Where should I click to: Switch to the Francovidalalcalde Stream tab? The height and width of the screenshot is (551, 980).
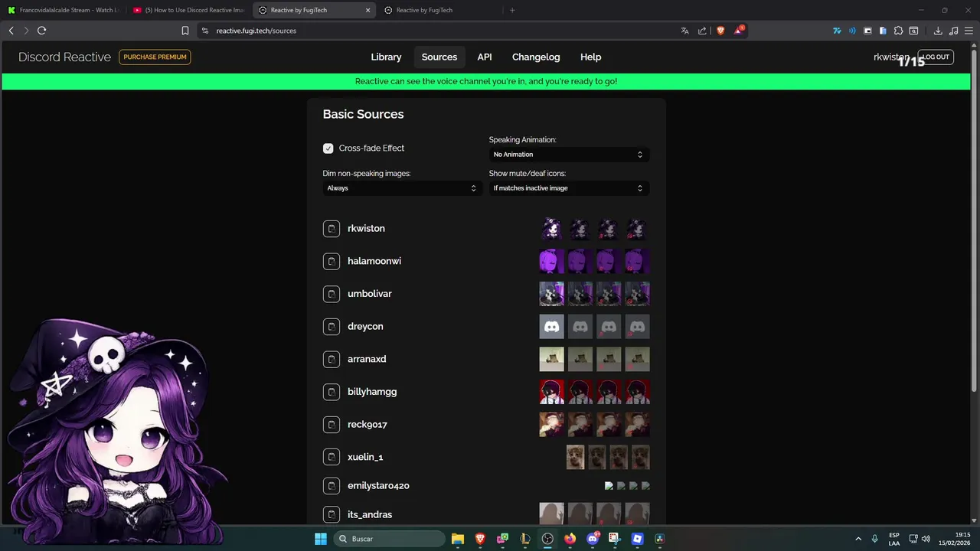pyautogui.click(x=63, y=10)
